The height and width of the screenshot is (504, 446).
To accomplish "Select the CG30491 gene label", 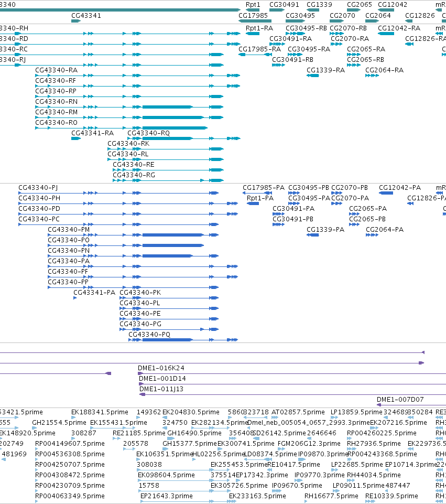I will pos(284,5).
